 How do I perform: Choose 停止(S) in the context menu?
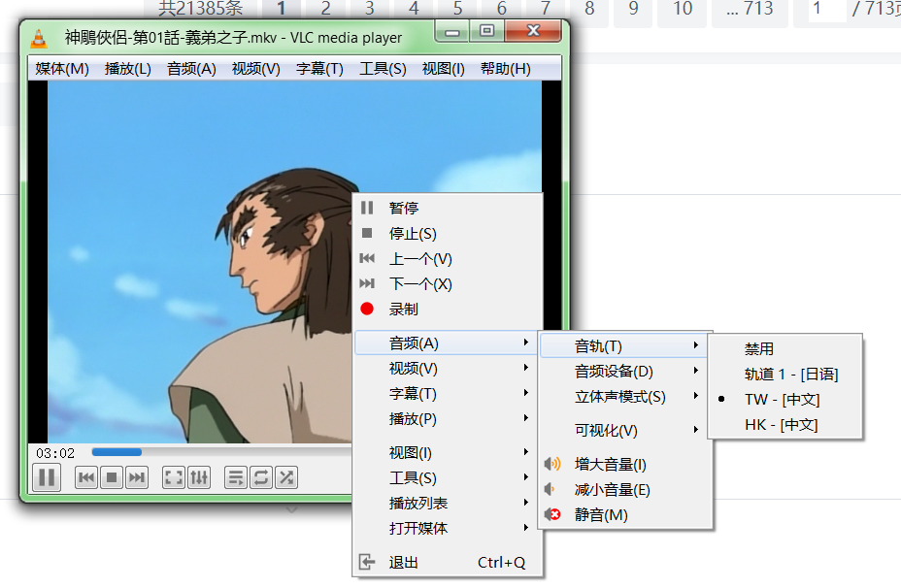pyautogui.click(x=448, y=233)
